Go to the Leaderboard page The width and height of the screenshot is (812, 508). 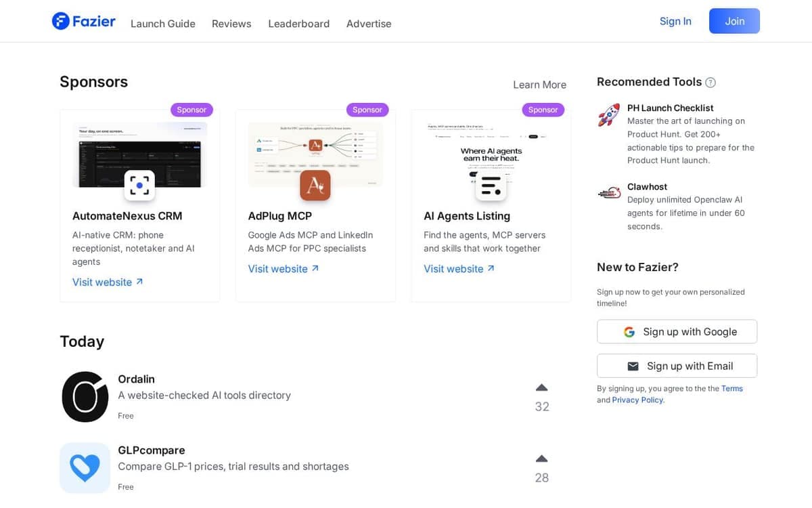pyautogui.click(x=299, y=24)
